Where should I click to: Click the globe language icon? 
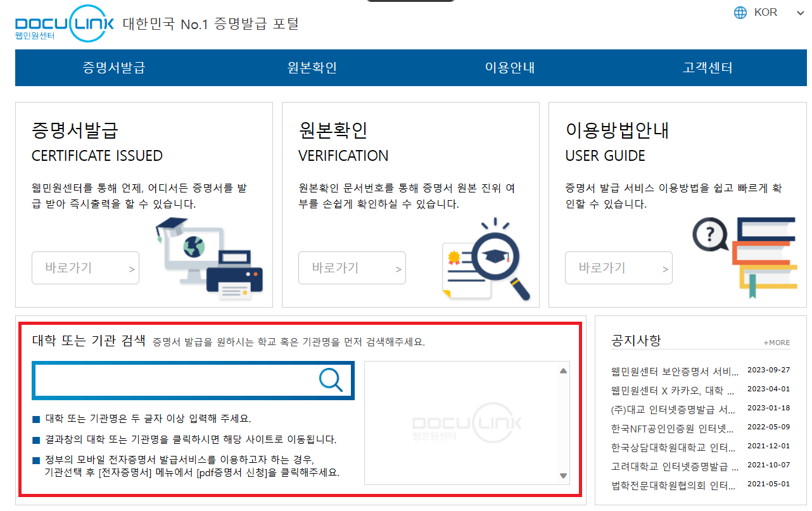[739, 12]
